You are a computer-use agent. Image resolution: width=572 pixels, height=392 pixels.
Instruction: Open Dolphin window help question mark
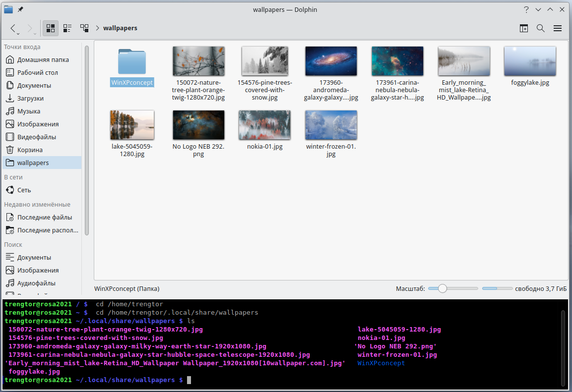point(526,9)
